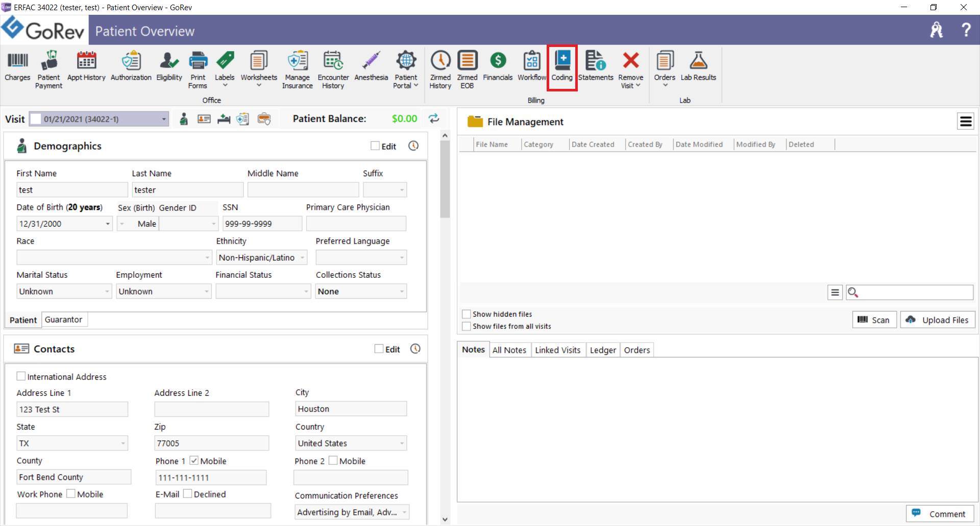Enable Show hidden files
The image size is (980, 526).
click(x=466, y=314)
